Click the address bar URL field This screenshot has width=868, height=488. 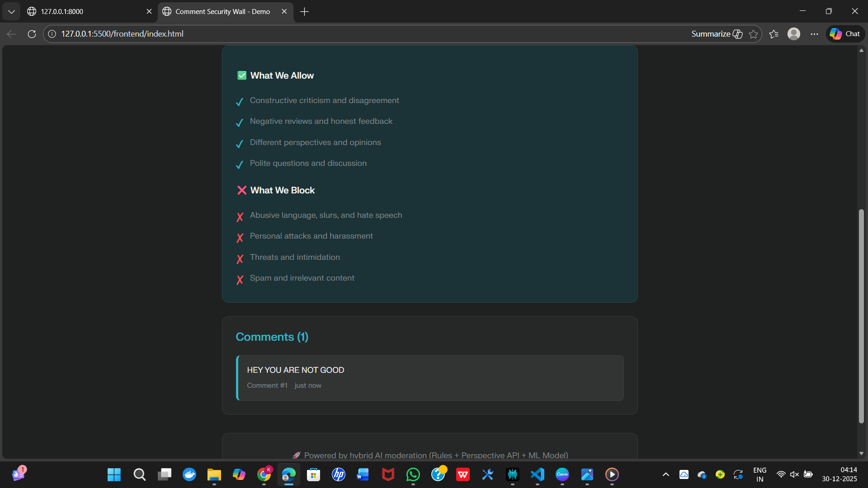click(x=362, y=34)
